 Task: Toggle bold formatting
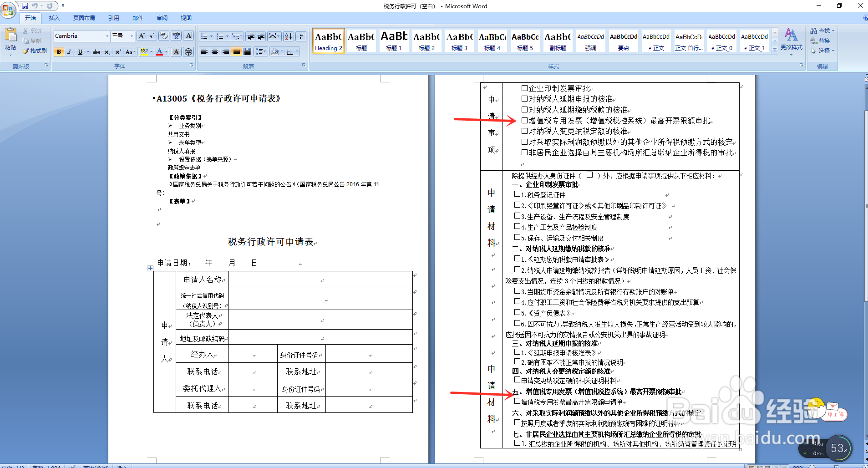pyautogui.click(x=59, y=52)
